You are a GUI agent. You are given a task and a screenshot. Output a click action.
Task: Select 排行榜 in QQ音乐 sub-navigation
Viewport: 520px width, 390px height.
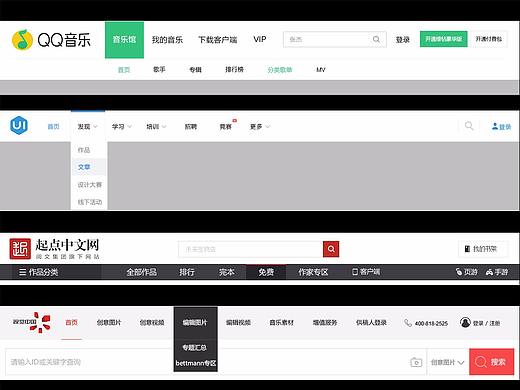pos(234,69)
